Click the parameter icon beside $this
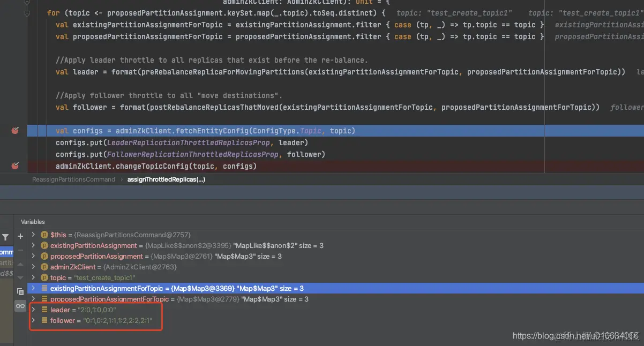The width and height of the screenshot is (644, 346). (x=44, y=235)
